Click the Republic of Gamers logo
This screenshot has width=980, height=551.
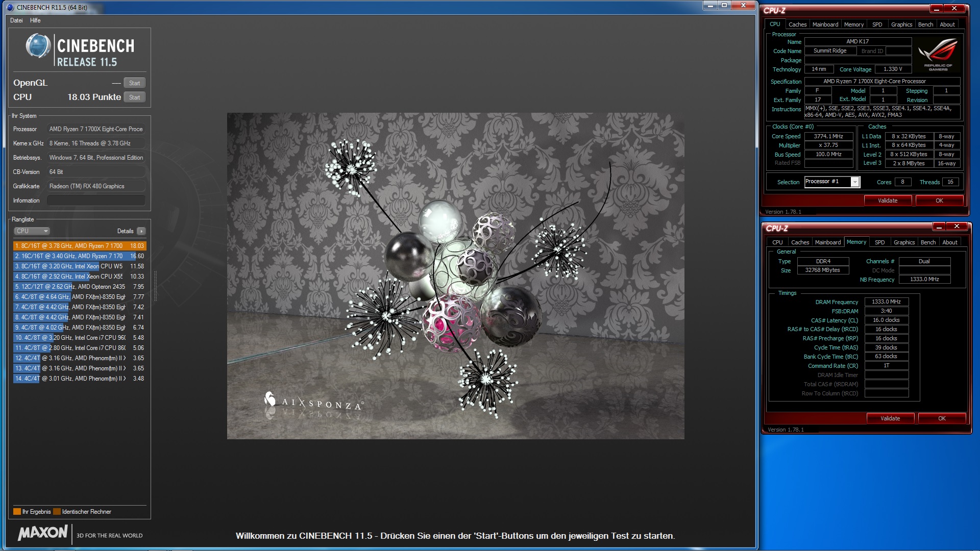point(938,55)
